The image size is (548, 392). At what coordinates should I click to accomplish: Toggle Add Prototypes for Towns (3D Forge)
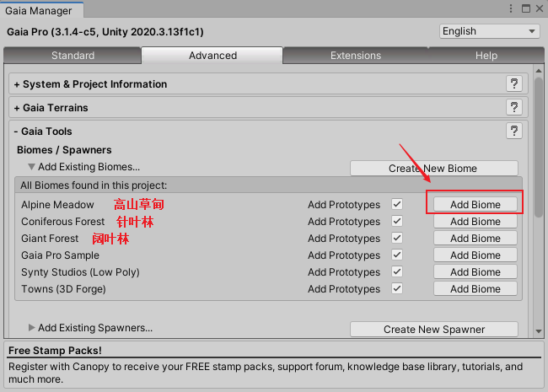click(x=397, y=288)
